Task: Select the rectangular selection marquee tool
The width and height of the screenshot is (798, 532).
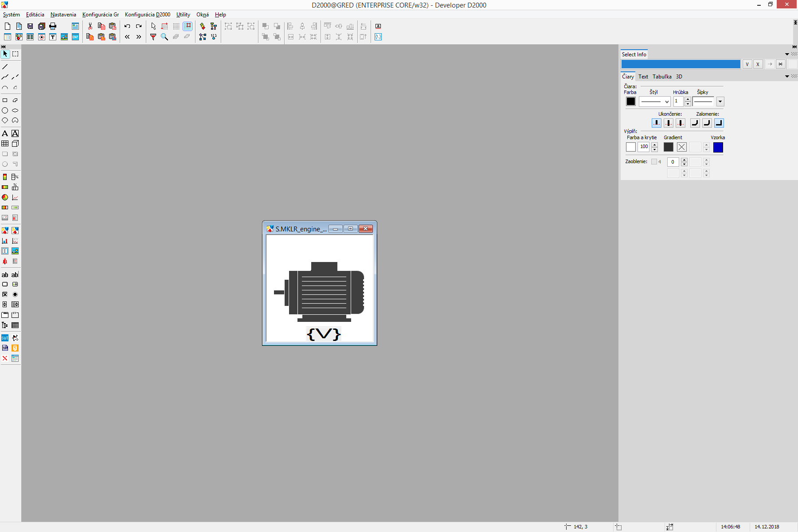Action: pos(16,54)
